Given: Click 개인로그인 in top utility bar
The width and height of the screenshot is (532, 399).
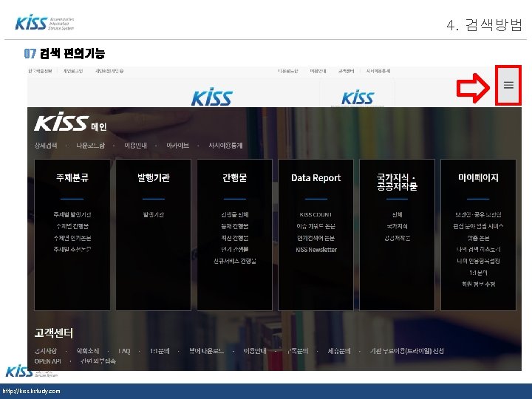Looking at the screenshot, I should (x=73, y=71).
